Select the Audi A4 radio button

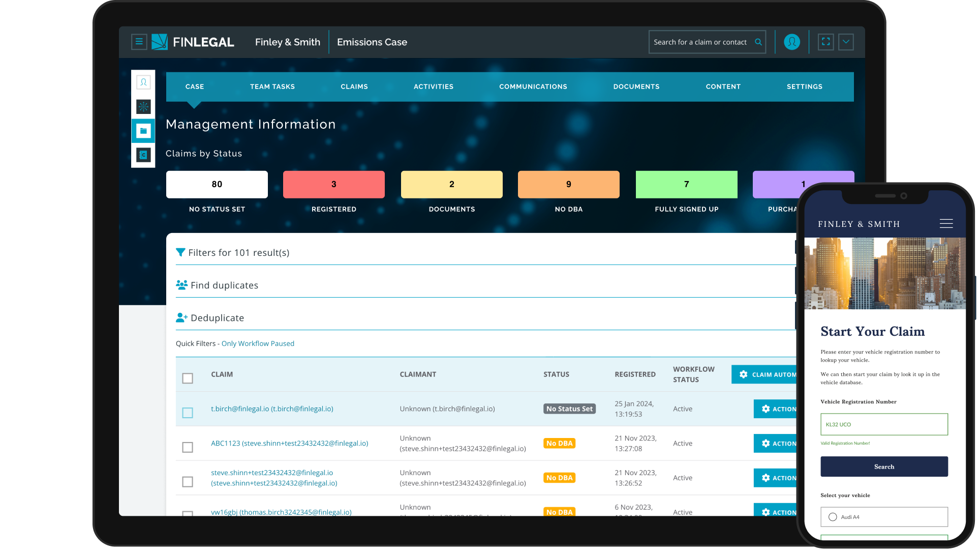coord(832,517)
